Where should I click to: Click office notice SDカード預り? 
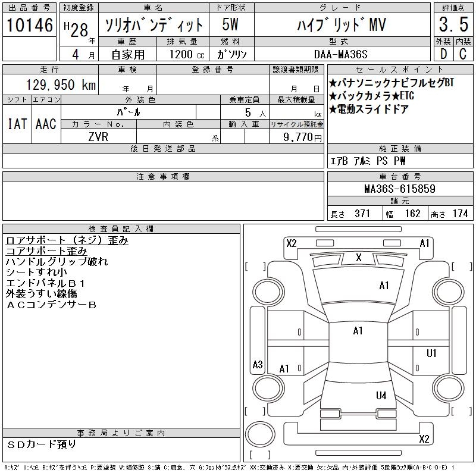point(41,444)
